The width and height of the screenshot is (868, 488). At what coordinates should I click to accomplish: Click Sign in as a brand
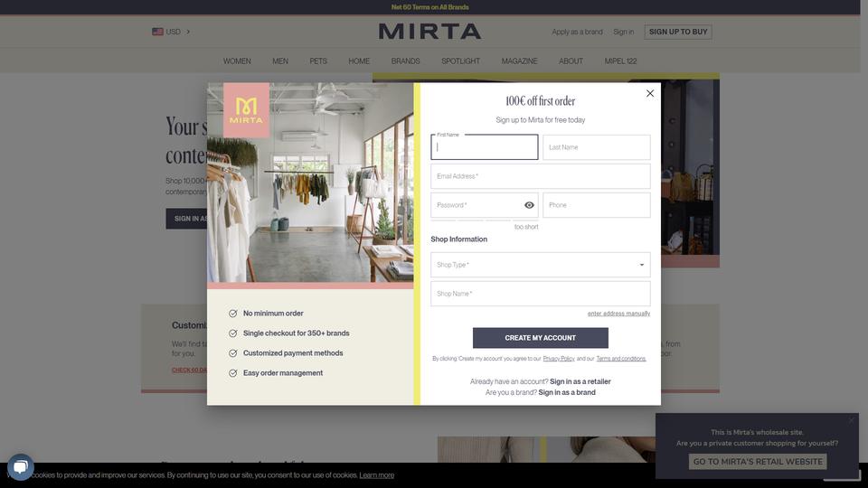coord(567,392)
